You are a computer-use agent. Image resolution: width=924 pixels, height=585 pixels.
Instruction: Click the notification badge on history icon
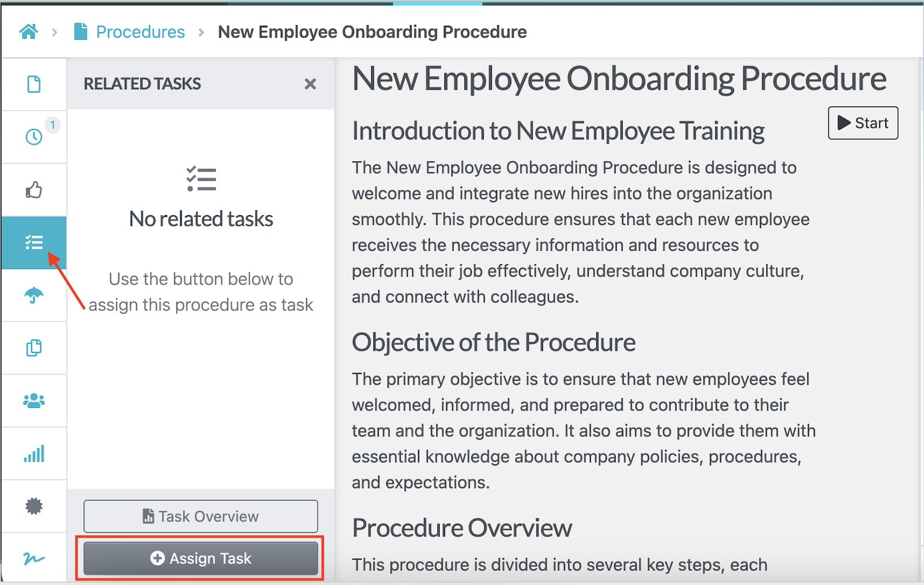[53, 124]
